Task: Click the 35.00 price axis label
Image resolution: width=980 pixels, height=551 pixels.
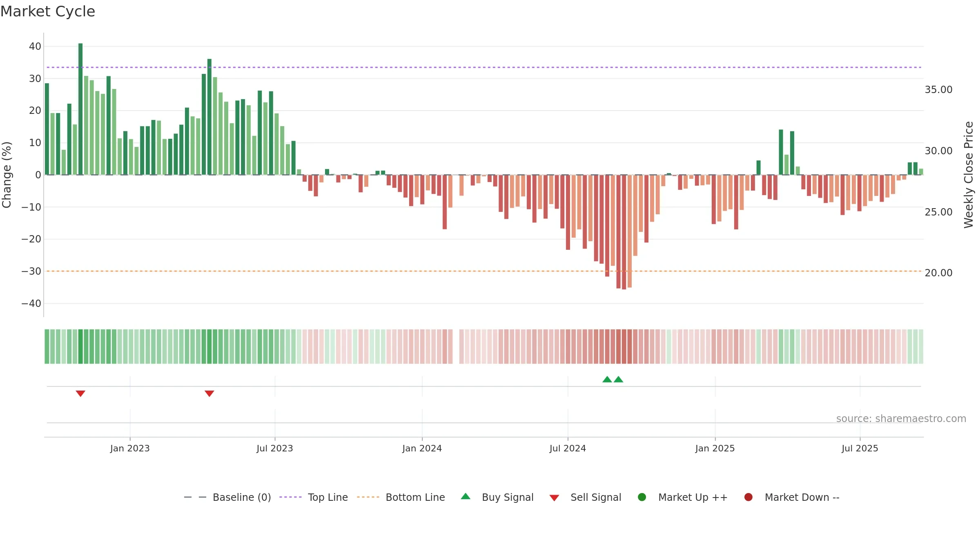Action: click(x=938, y=90)
